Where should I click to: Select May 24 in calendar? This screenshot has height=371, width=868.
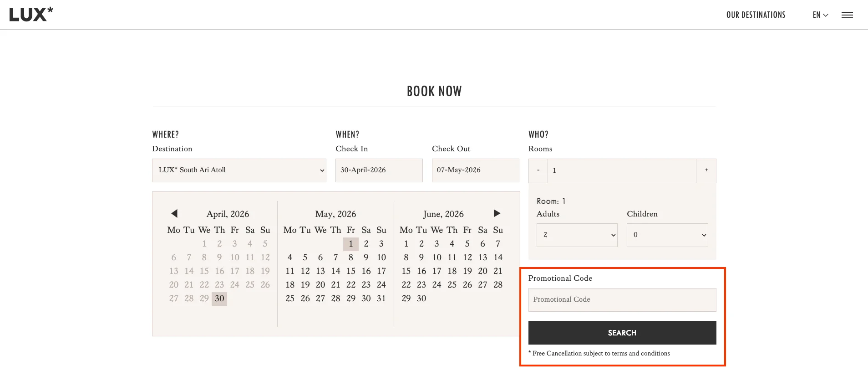click(381, 285)
